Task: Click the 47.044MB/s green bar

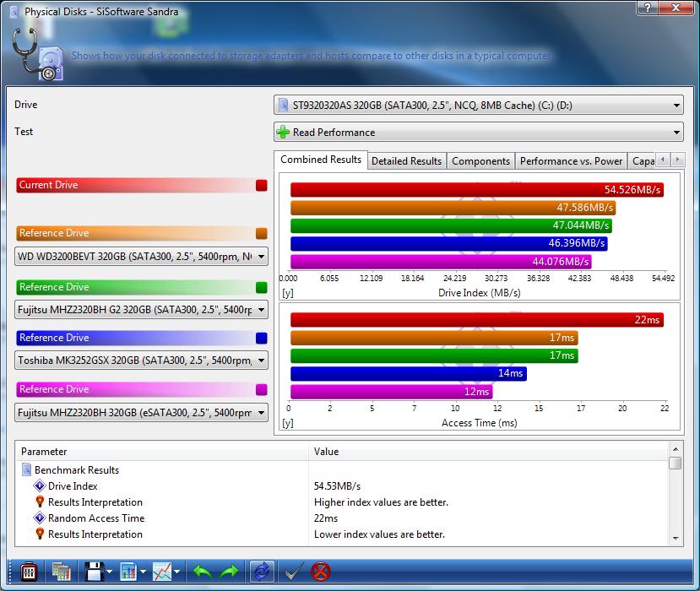Action: coord(451,225)
